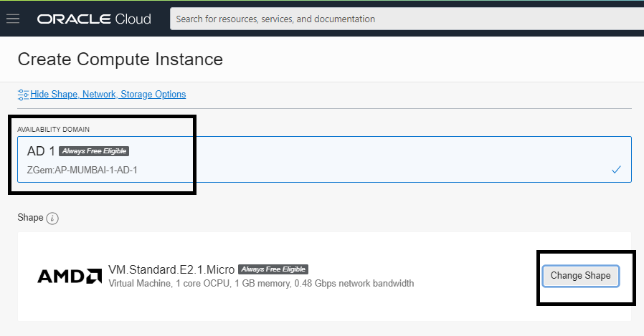Viewport: 644px width, 336px height.
Task: Click the checkmark on the AD 1 card
Action: click(616, 170)
